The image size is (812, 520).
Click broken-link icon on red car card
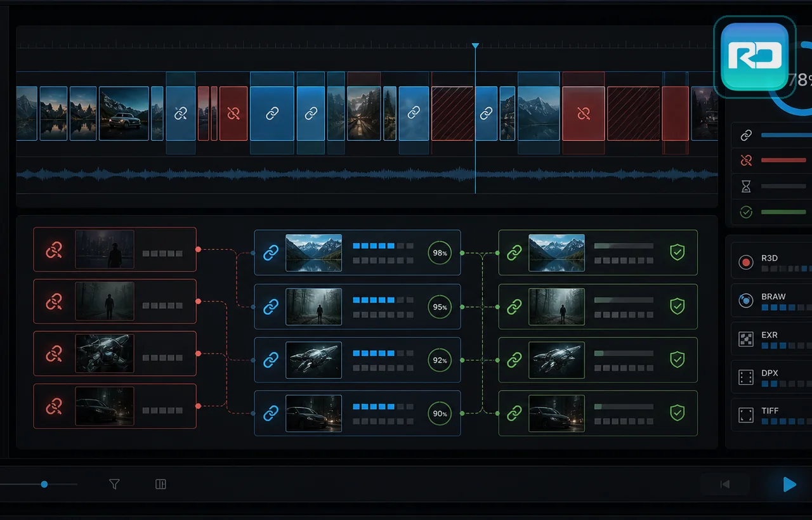[x=54, y=405]
